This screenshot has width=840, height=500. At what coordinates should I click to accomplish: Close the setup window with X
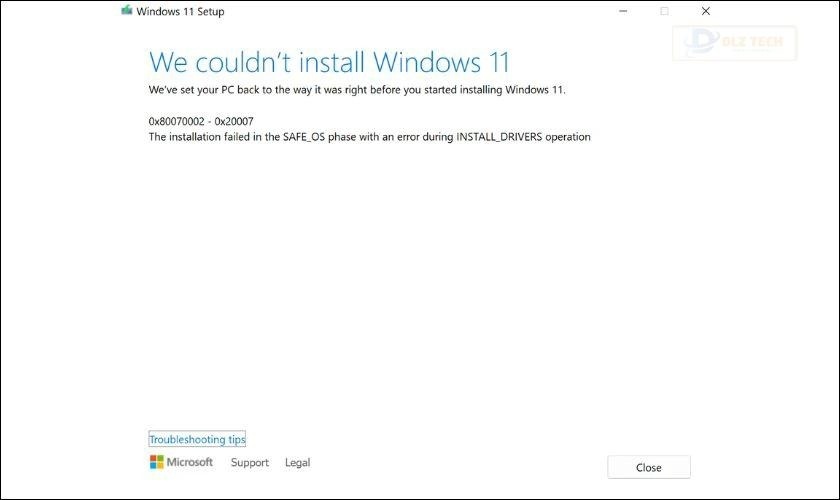tap(706, 11)
